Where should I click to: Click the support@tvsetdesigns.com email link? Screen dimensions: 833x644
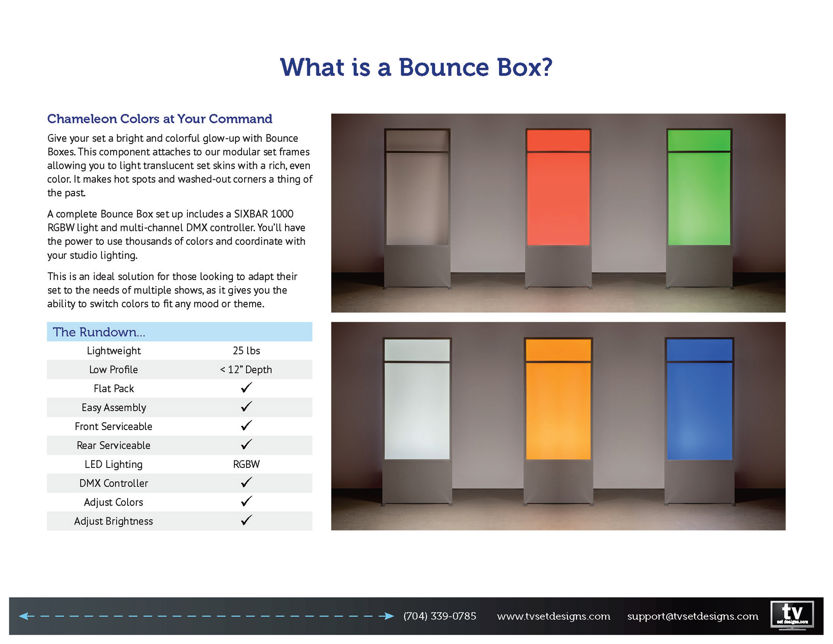[693, 616]
